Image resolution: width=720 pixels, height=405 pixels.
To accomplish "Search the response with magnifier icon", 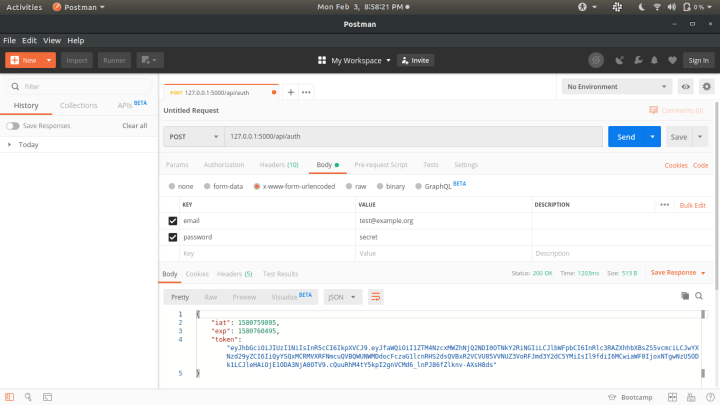I will click(701, 296).
